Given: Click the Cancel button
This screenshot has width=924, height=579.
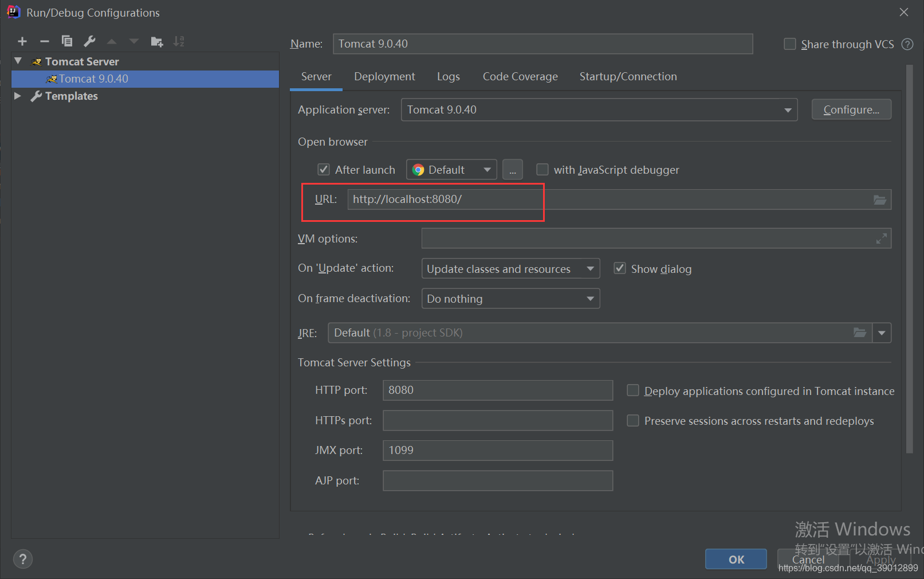Looking at the screenshot, I should (x=808, y=560).
